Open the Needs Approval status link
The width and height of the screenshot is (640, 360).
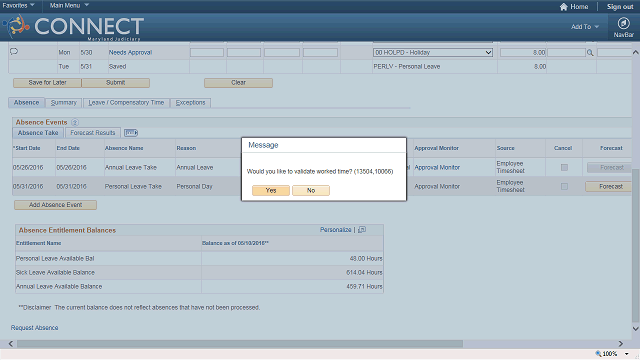pos(130,52)
